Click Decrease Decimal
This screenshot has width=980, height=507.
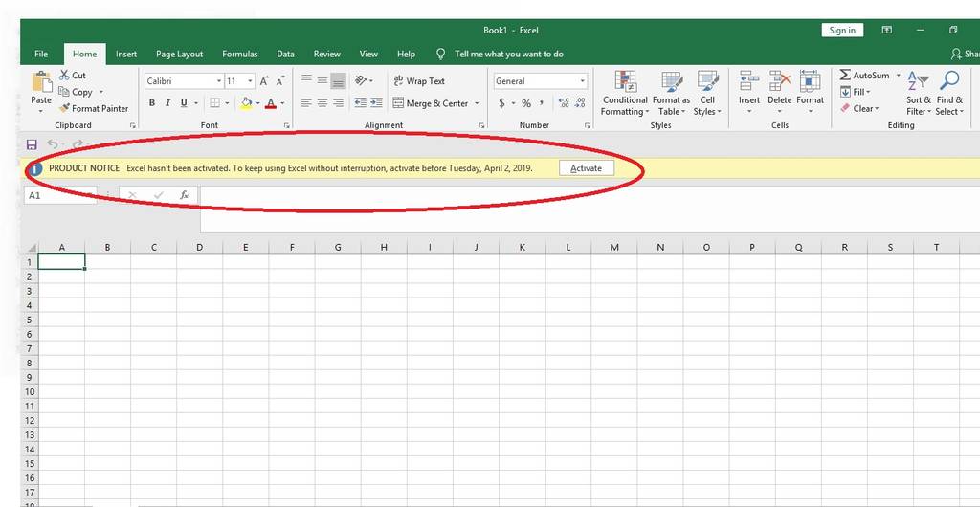point(581,103)
